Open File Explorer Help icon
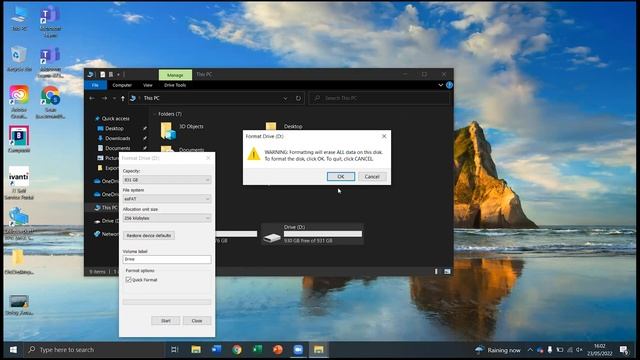This screenshot has width=640, height=360. click(x=449, y=85)
